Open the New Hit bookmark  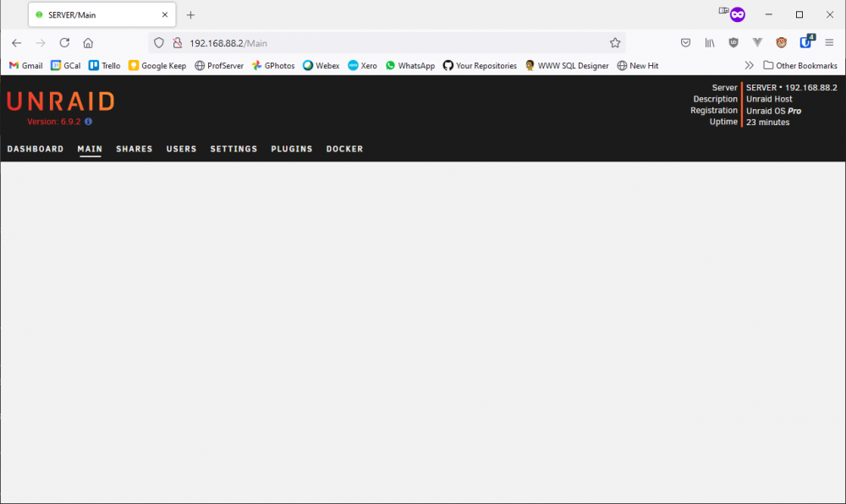[x=638, y=66]
